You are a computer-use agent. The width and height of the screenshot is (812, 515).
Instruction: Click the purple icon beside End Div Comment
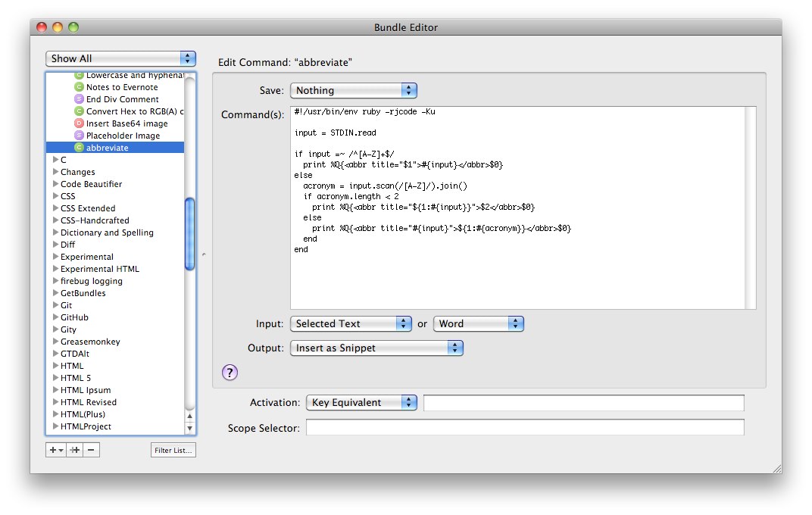coord(79,99)
